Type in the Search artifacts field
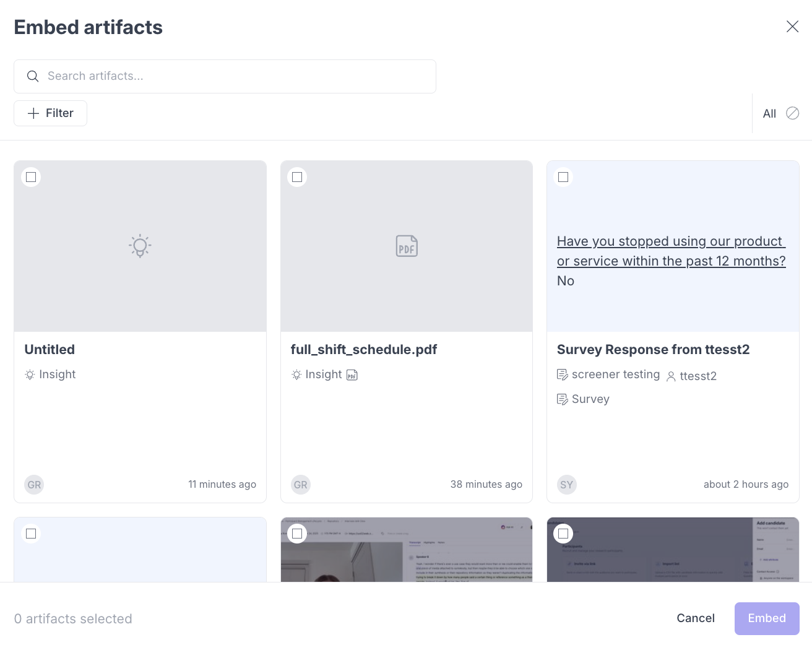Image resolution: width=812 pixels, height=645 pixels. click(235, 76)
